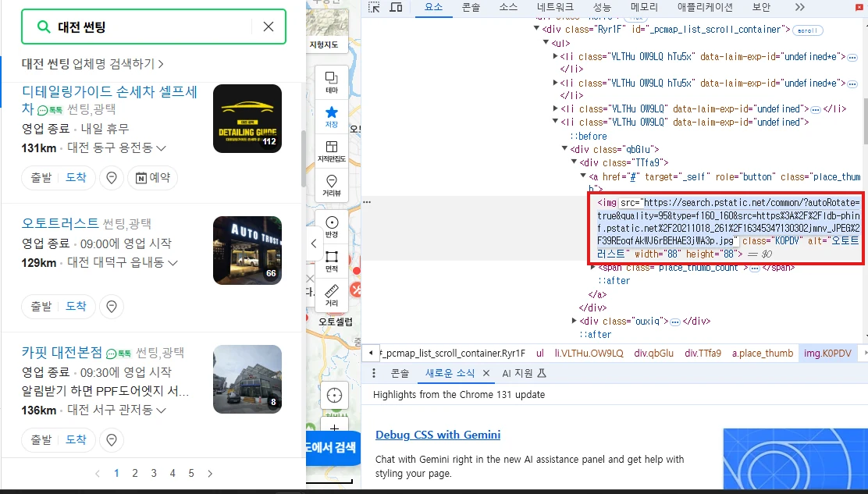Open the Debug CSS with Gemini link

coord(438,435)
